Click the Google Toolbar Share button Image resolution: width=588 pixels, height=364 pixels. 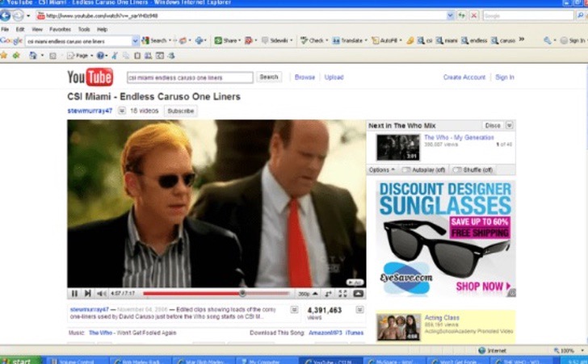(225, 40)
